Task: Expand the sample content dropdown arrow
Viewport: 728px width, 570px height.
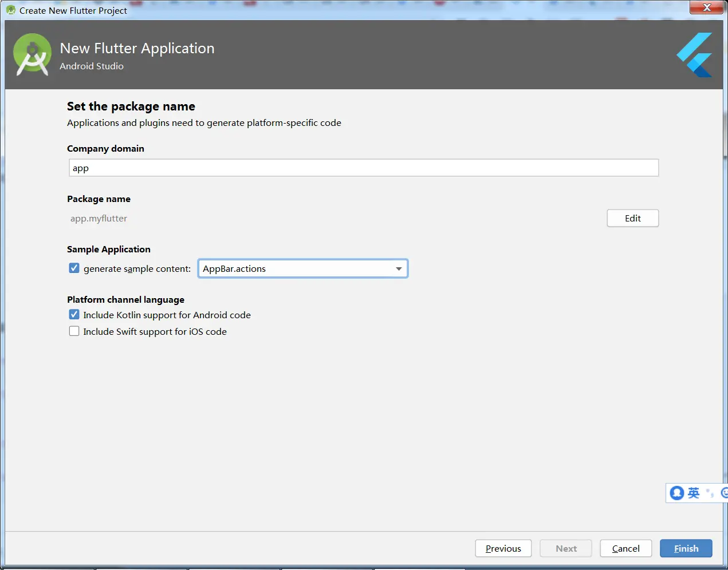Action: 399,269
